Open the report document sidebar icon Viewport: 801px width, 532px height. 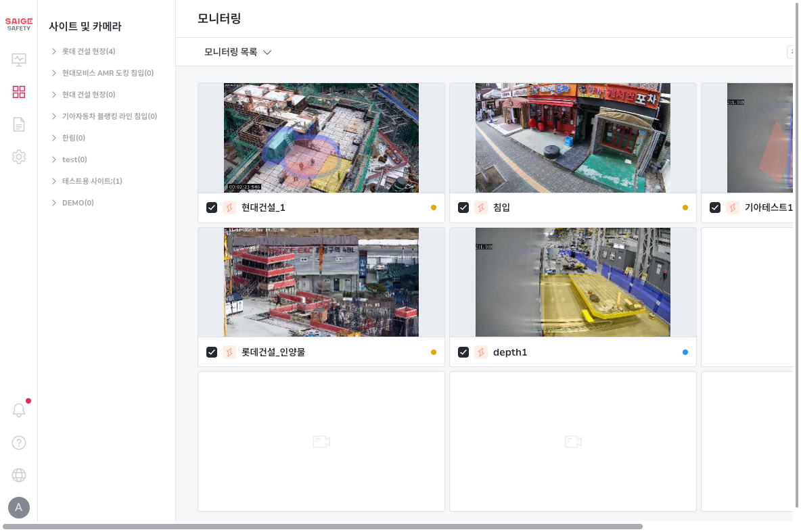tap(19, 124)
